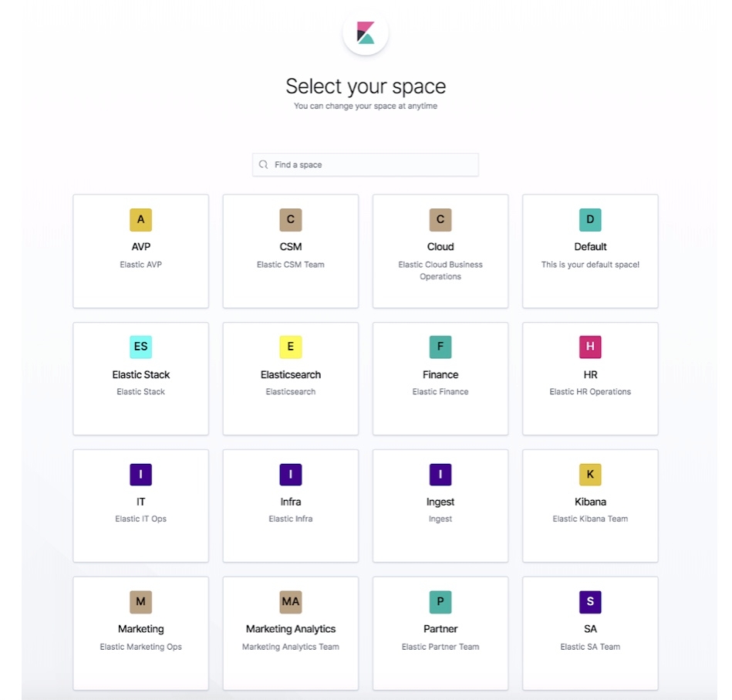
Task: Open the K Kibana space avatar
Action: tap(590, 475)
